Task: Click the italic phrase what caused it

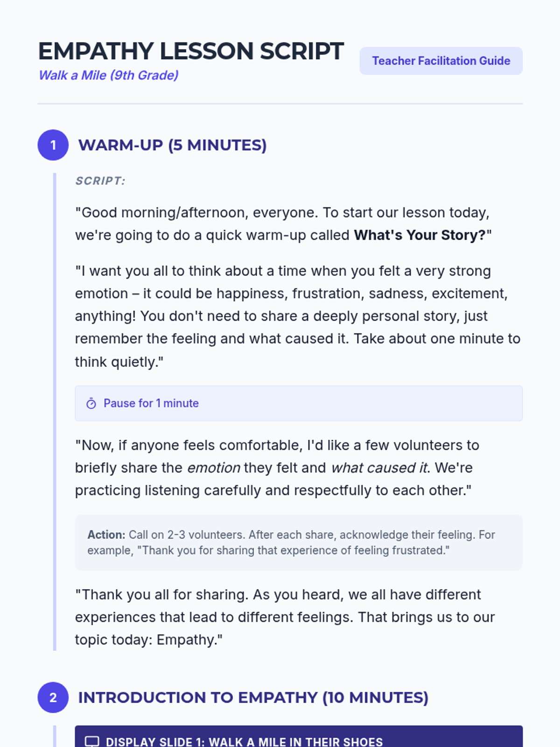Action: tap(379, 468)
